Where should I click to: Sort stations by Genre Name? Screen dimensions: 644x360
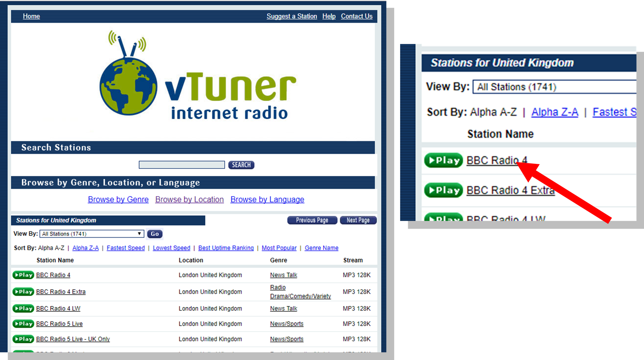[321, 248]
